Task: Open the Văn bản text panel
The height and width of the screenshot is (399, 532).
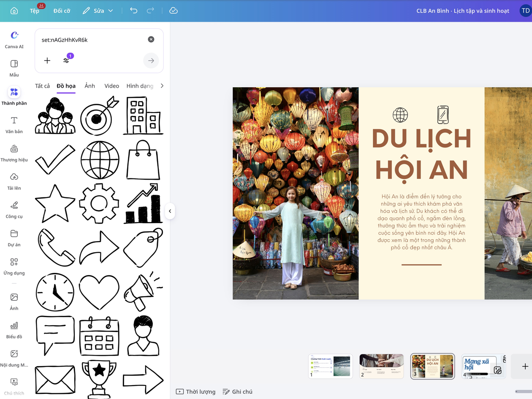Action: pos(14,124)
